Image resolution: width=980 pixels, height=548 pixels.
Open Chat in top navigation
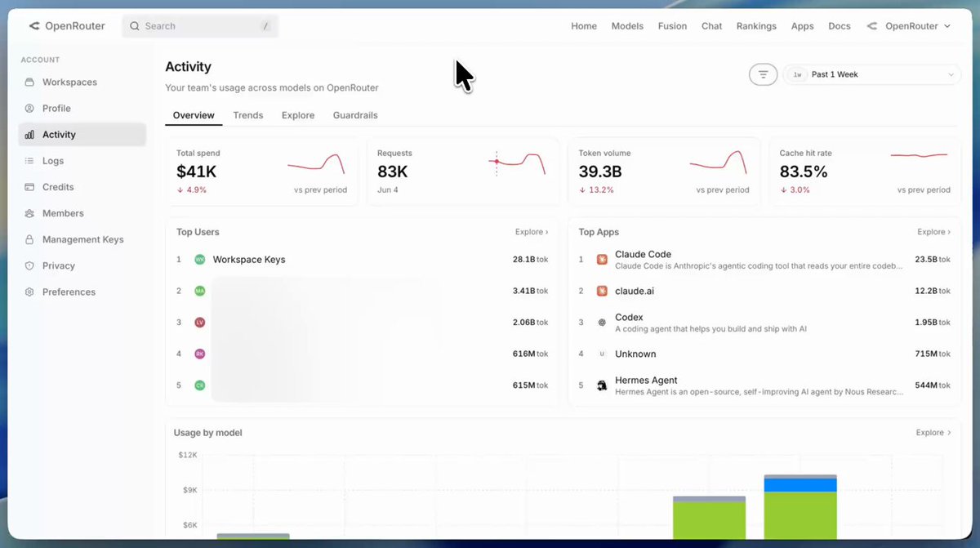(711, 26)
